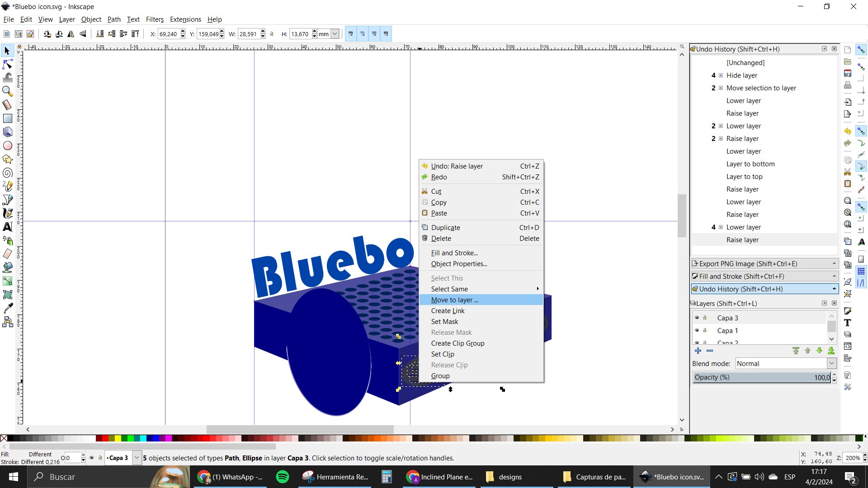868x488 pixels.
Task: Open current layer Capa 3 dropdown
Action: [x=136, y=458]
